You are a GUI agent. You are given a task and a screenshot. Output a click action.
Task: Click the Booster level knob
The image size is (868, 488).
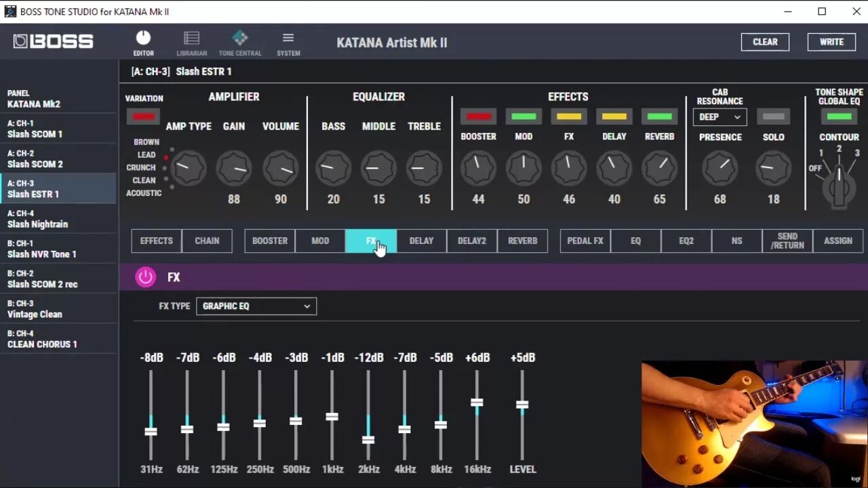[x=478, y=168]
